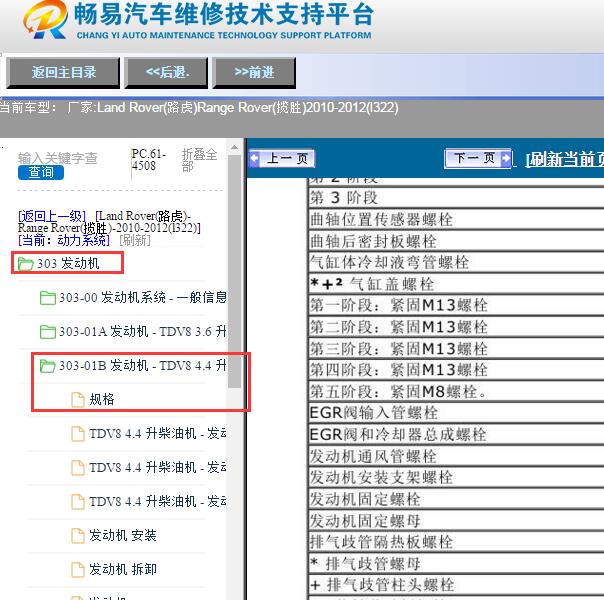
Task: Click the sidebar vertical scrollbar thumb
Action: click(234, 271)
